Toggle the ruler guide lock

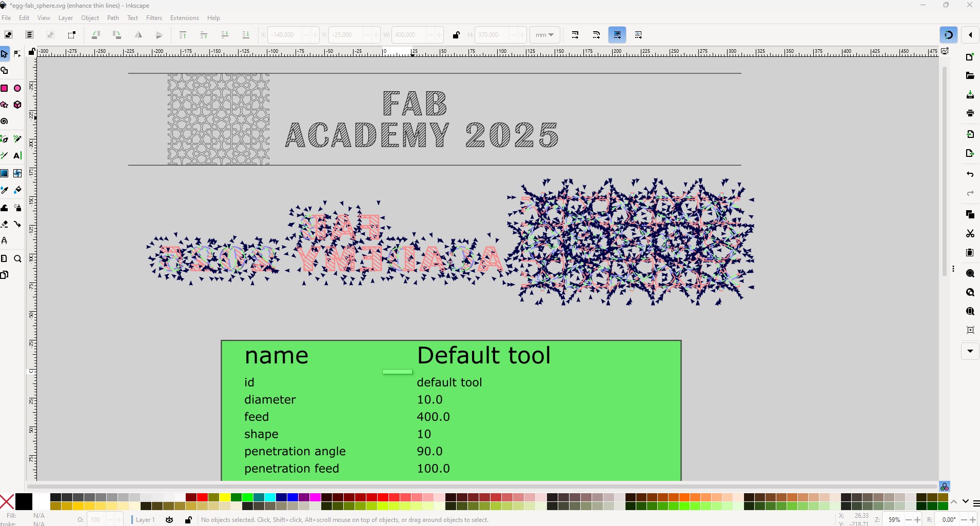(x=32, y=51)
